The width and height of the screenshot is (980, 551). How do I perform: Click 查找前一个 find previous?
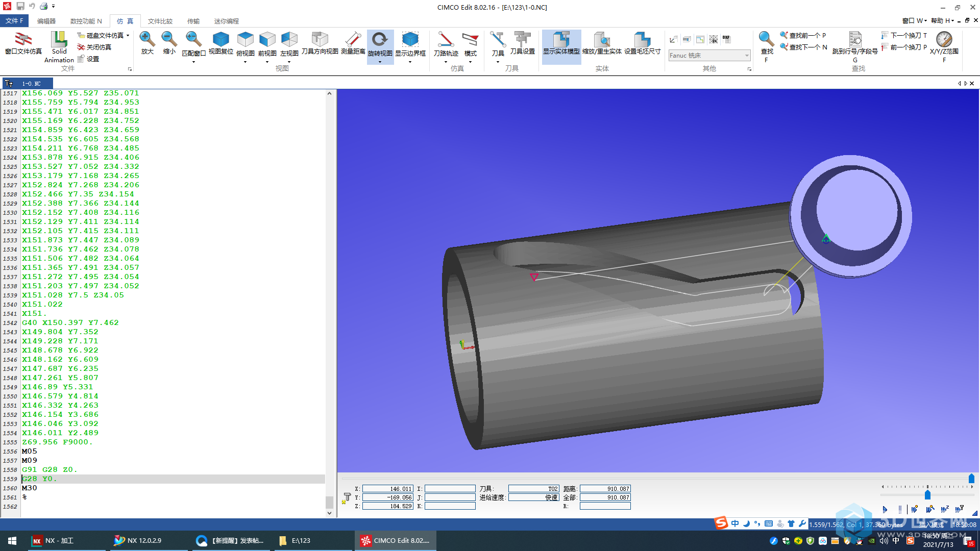[803, 35]
